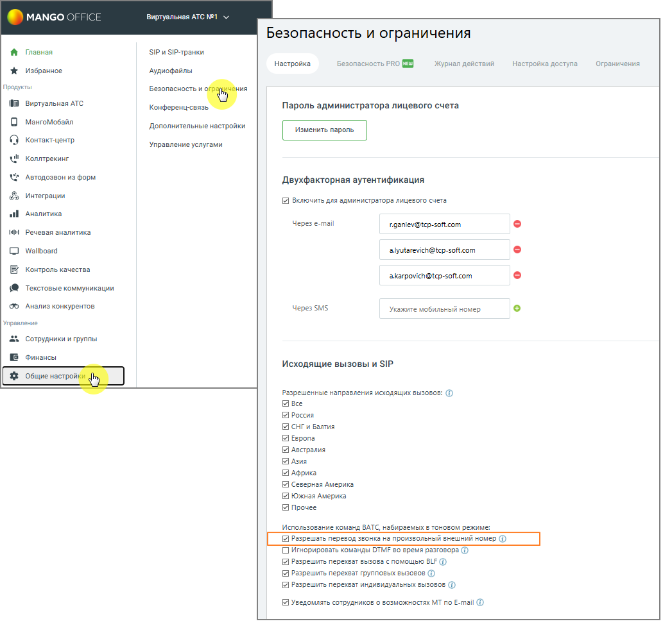Click the Коллтрекинг icon

pos(14,159)
